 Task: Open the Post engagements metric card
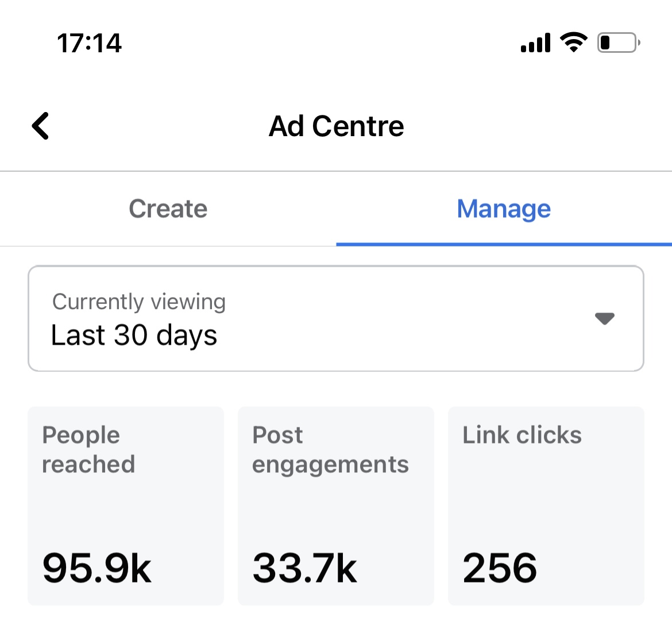336,506
